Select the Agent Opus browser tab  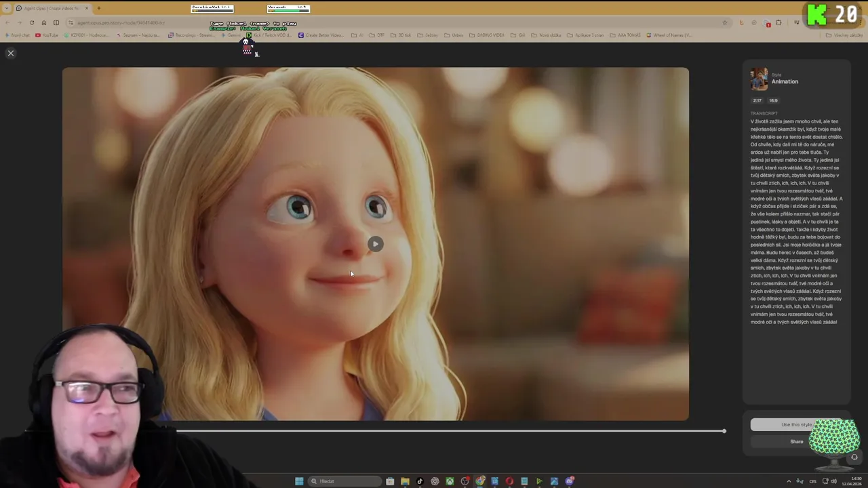coord(53,8)
